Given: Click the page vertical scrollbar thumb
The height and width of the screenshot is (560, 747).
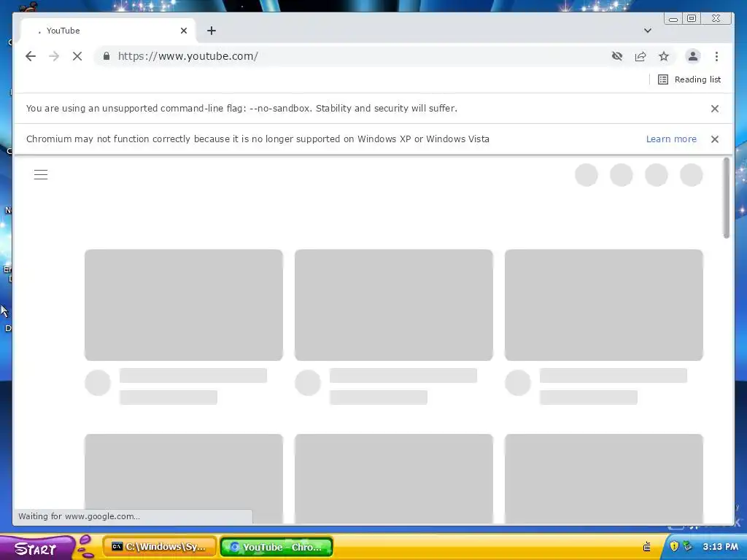Looking at the screenshot, I should (726, 198).
